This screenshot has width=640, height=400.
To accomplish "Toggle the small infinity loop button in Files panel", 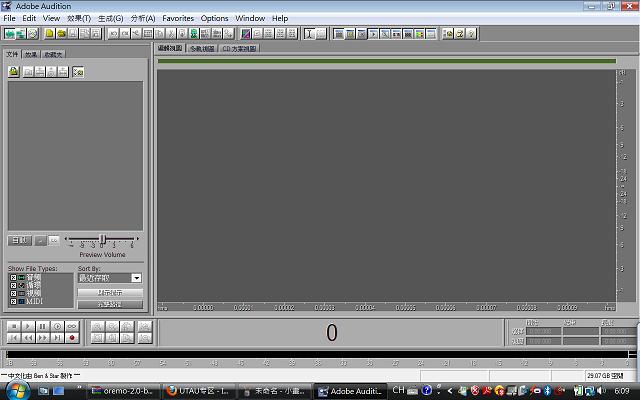I will point(54,240).
